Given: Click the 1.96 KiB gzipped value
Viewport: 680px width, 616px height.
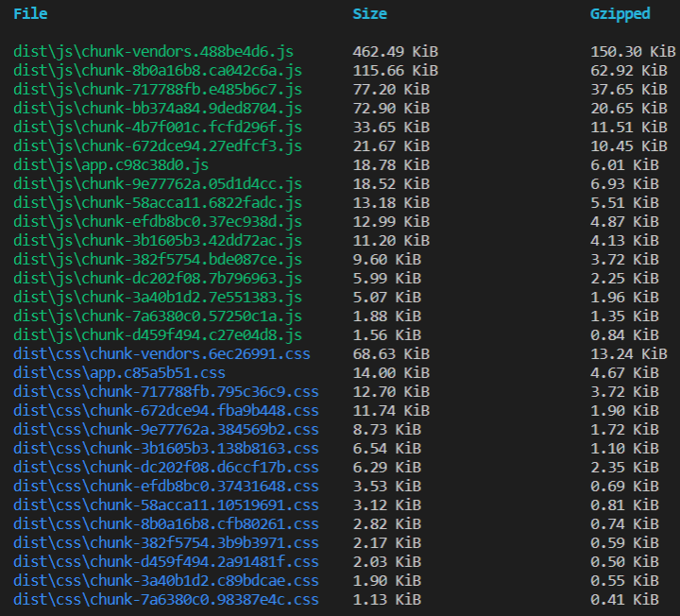Looking at the screenshot, I should (x=624, y=298).
